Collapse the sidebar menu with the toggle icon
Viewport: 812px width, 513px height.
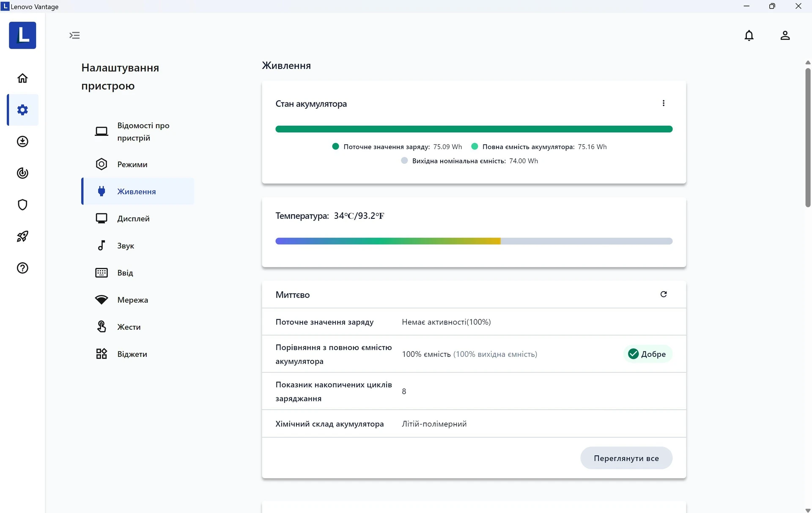[74, 35]
